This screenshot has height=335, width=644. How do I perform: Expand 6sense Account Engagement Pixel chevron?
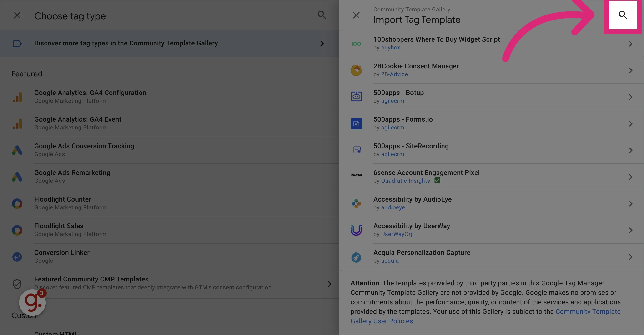(x=630, y=177)
